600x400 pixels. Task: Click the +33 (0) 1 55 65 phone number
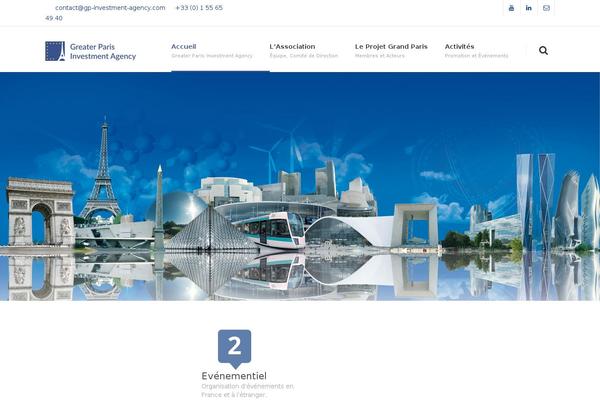pyautogui.click(x=199, y=8)
